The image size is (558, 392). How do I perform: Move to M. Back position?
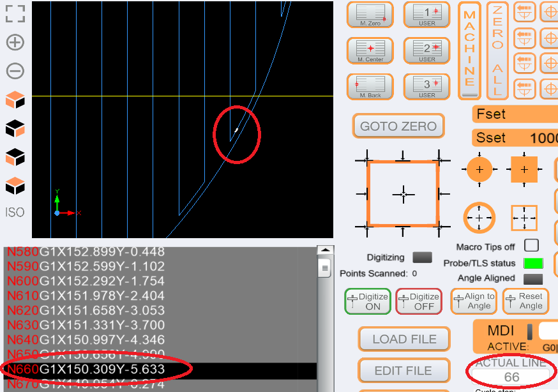click(370, 86)
